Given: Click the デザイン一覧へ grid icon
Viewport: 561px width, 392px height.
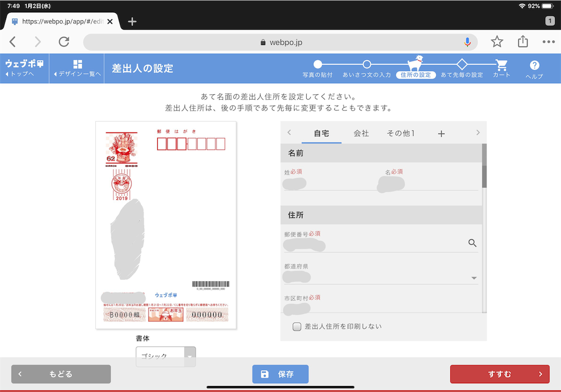Looking at the screenshot, I should [x=77, y=63].
